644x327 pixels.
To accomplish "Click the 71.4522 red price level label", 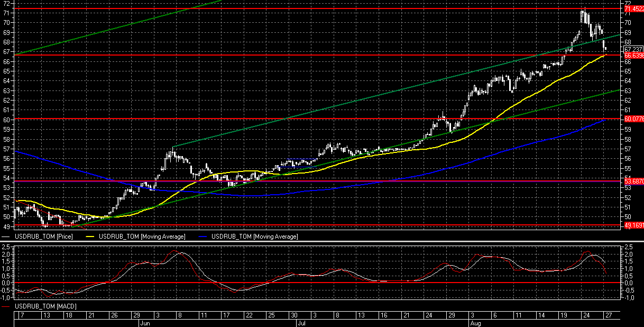I will pyautogui.click(x=633, y=9).
